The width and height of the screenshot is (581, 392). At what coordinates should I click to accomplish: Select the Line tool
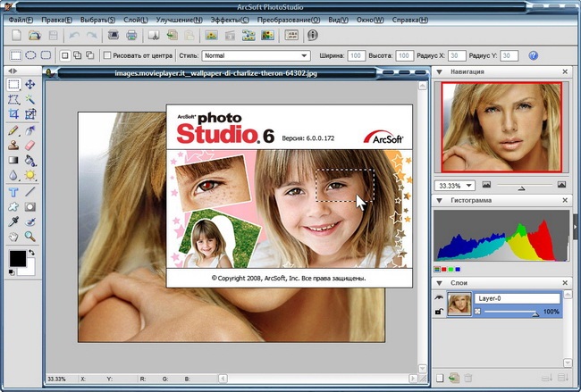tap(30, 192)
